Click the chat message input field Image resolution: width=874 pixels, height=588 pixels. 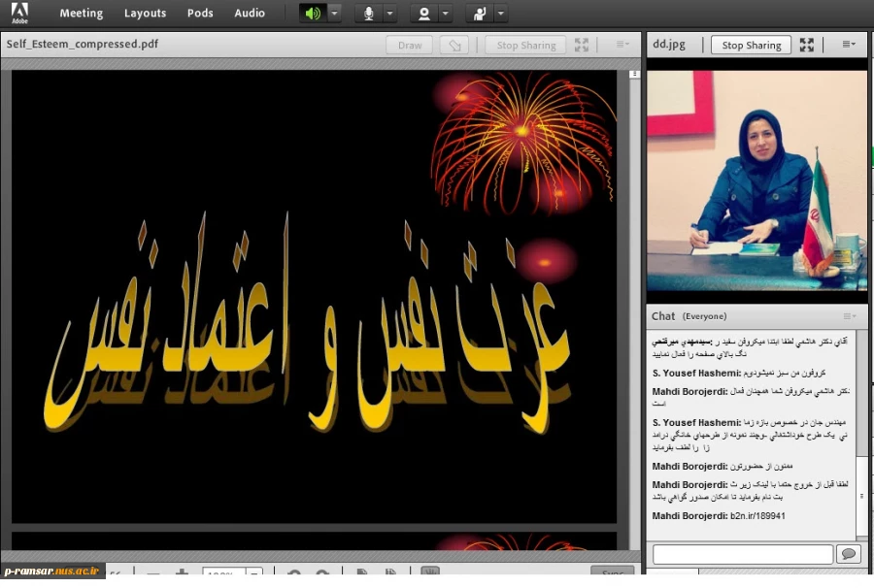click(743, 554)
